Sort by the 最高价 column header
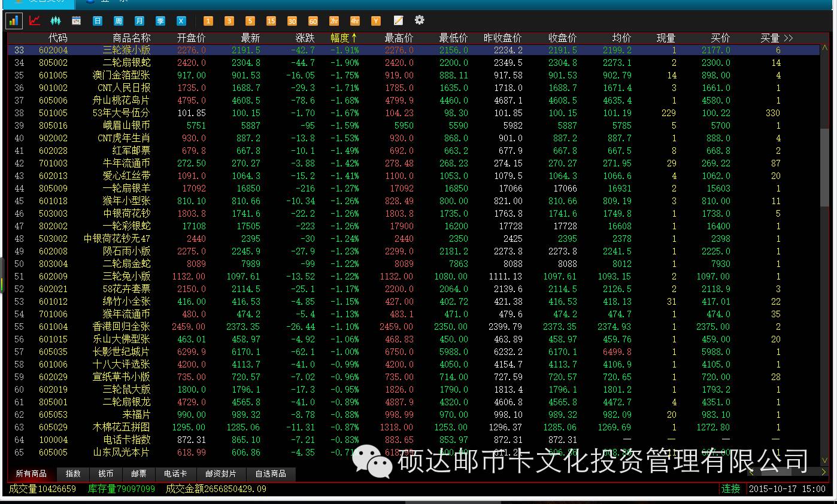Image resolution: width=837 pixels, height=504 pixels. coord(399,38)
